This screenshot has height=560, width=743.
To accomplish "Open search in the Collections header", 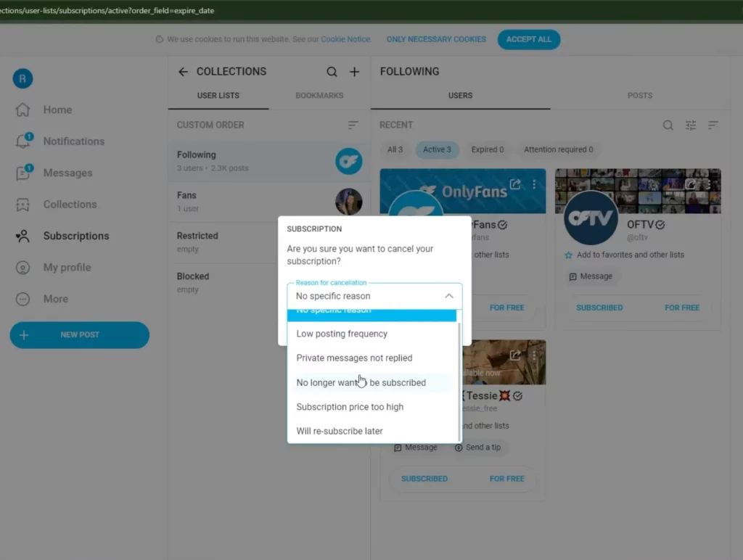I will (x=332, y=72).
